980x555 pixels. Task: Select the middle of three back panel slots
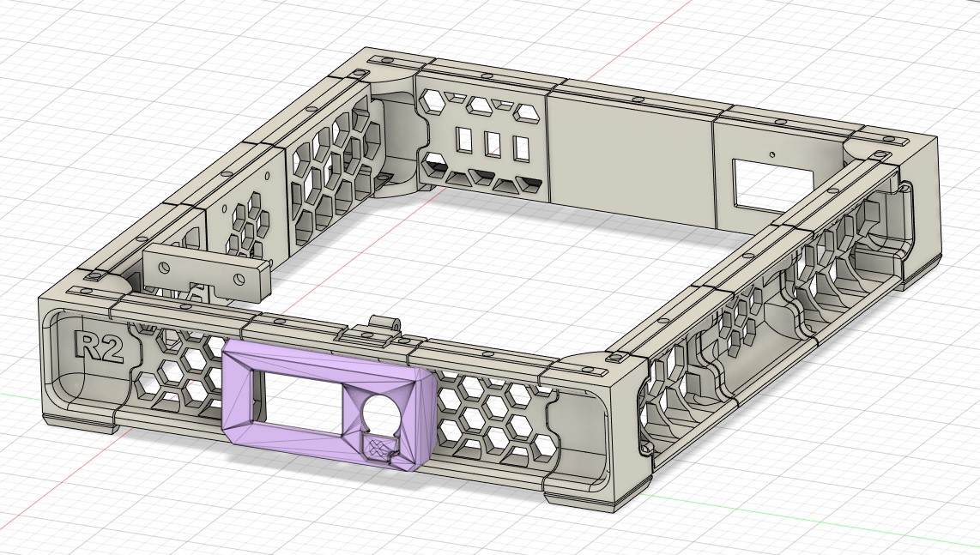(x=493, y=142)
